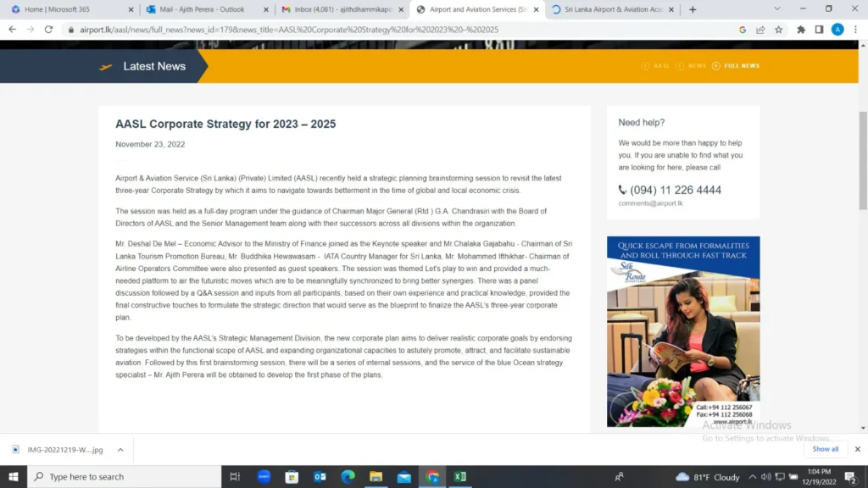
Task: Bookmark this page with the star icon
Action: pos(777,29)
